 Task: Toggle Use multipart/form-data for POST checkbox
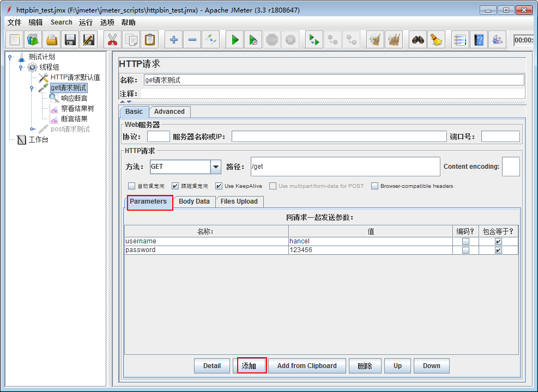(273, 186)
